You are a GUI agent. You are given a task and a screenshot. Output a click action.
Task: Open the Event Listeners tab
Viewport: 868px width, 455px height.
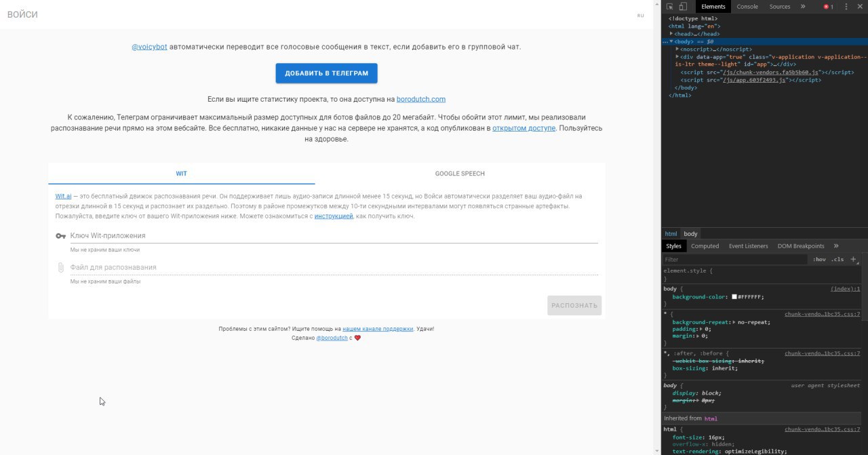coord(749,246)
